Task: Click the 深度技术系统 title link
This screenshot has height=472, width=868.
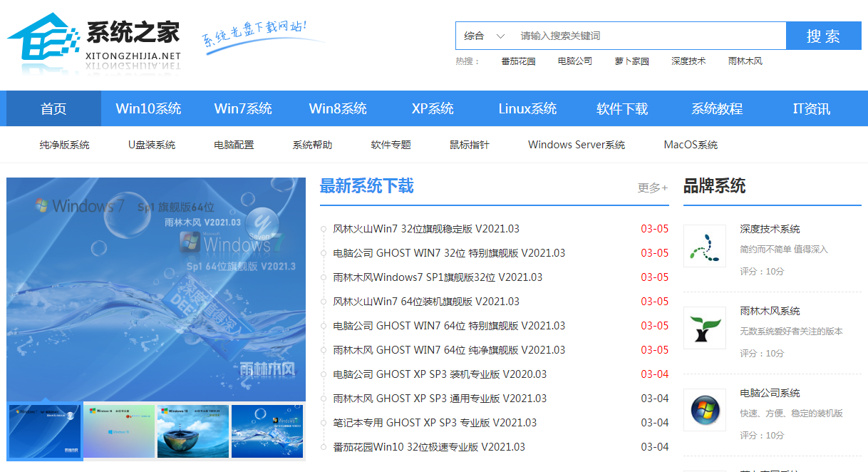Action: (770, 229)
